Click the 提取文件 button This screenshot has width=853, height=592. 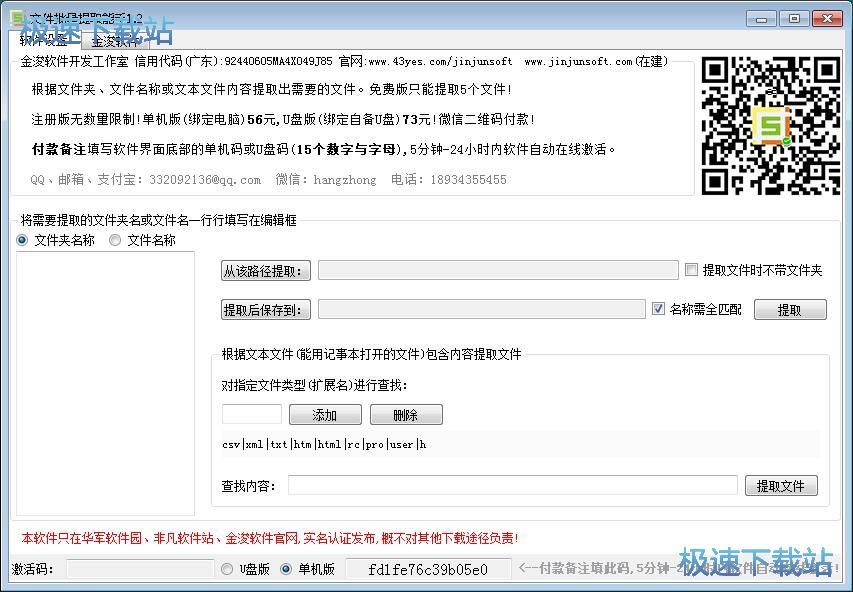click(x=781, y=485)
